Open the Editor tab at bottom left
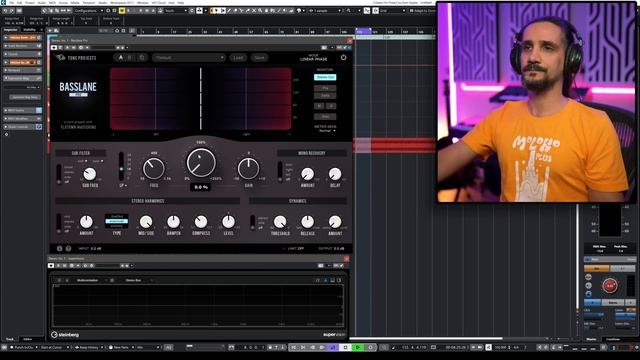The height and width of the screenshot is (360, 640). click(x=27, y=339)
